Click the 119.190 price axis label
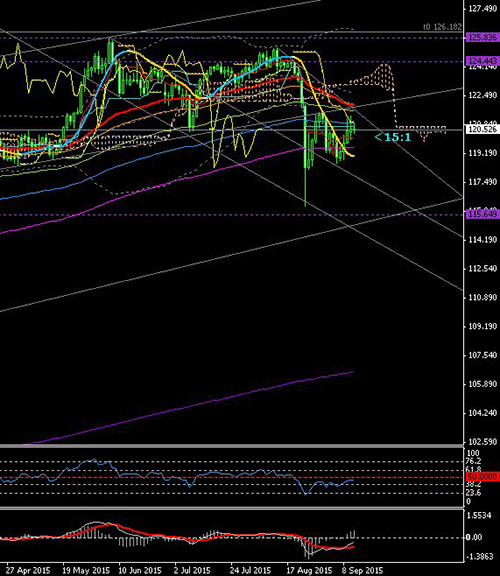This screenshot has width=500, height=576. [483, 153]
